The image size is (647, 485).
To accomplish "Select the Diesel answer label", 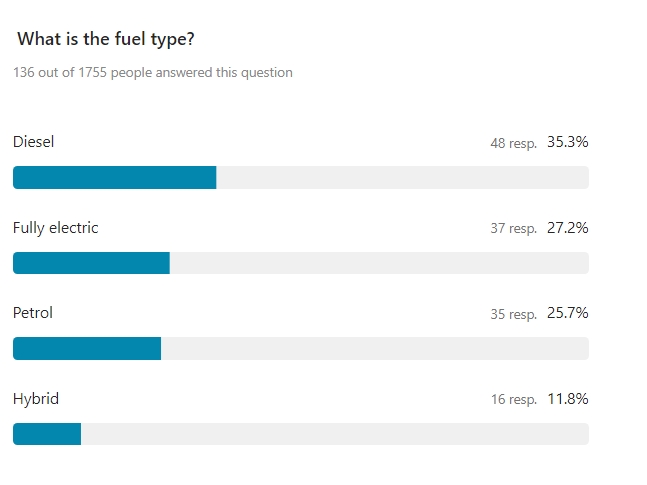I will coord(33,142).
